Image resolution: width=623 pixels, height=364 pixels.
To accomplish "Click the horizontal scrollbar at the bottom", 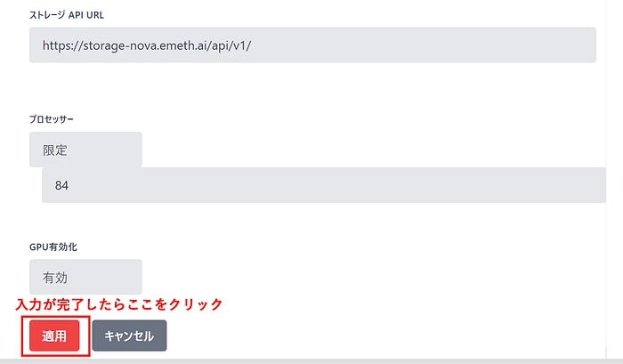I will point(311,360).
